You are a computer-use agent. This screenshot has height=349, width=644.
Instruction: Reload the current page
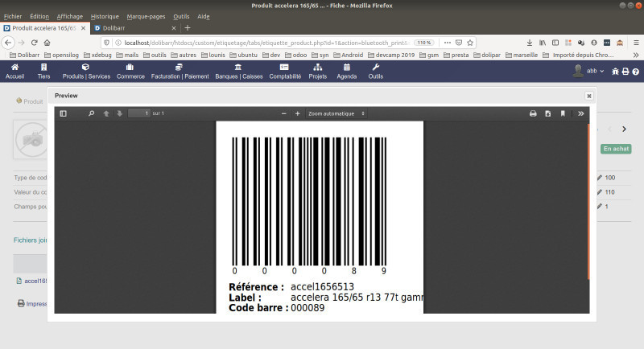tap(35, 43)
